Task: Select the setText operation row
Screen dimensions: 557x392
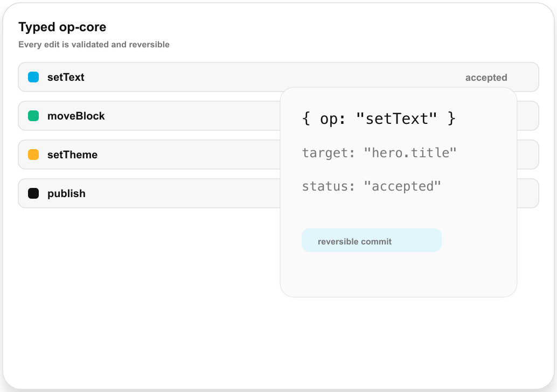Action: coord(278,77)
